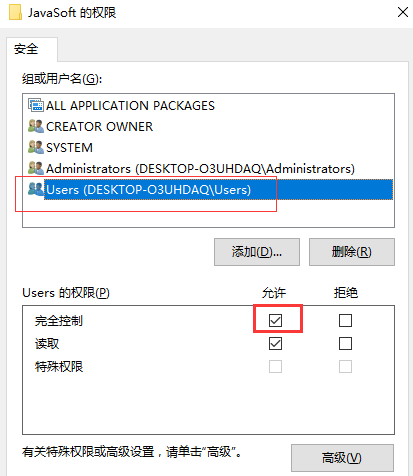Click the CREATOR OWNER user group icon

pyautogui.click(x=36, y=126)
